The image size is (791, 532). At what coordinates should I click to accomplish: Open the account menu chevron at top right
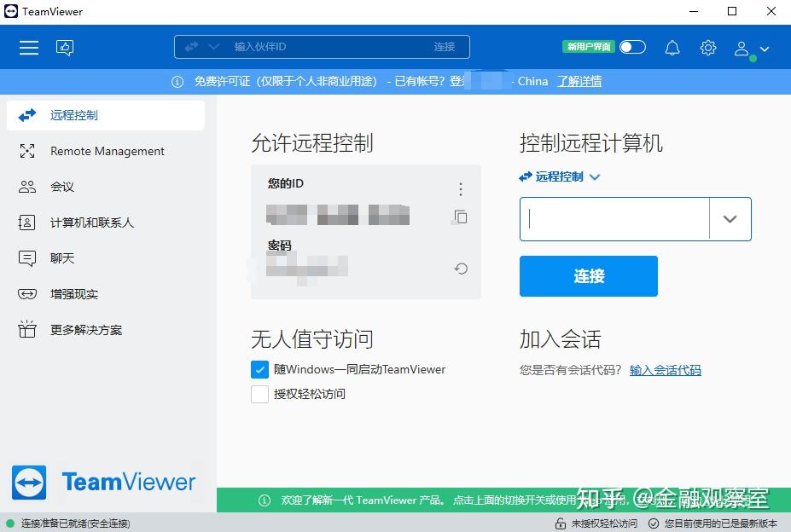762,49
